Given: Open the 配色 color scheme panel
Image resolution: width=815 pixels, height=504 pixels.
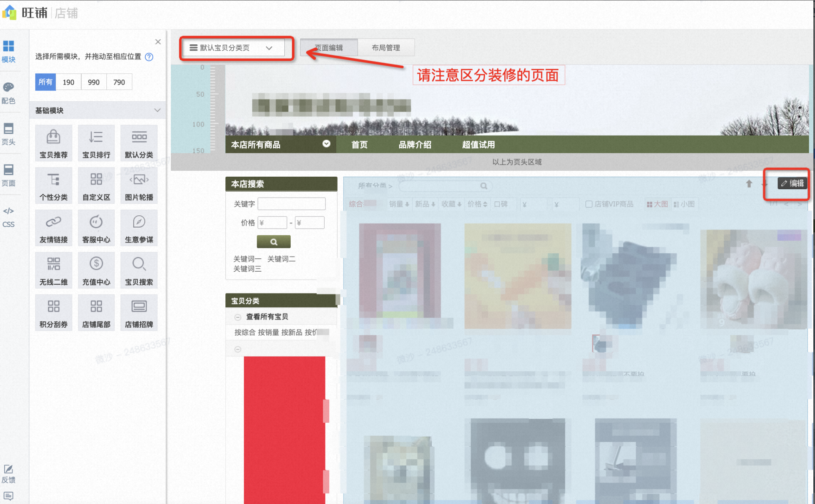Looking at the screenshot, I should [x=8, y=93].
